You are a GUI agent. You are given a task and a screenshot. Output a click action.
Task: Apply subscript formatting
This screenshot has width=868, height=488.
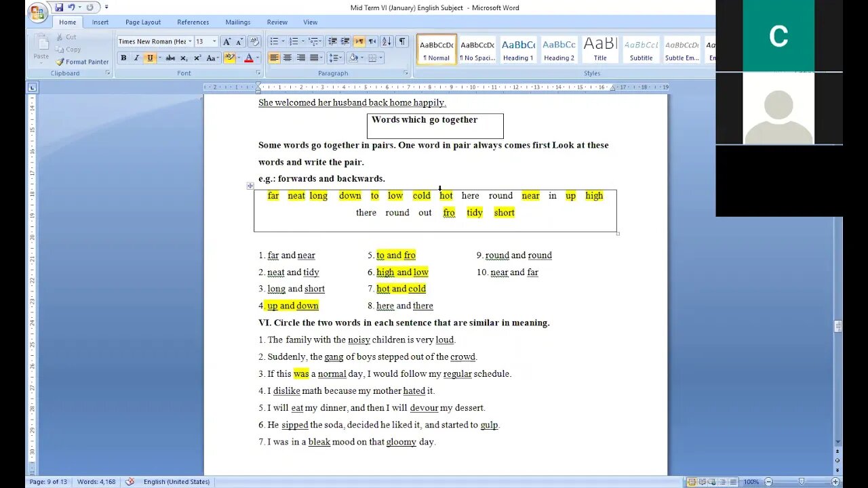[184, 58]
